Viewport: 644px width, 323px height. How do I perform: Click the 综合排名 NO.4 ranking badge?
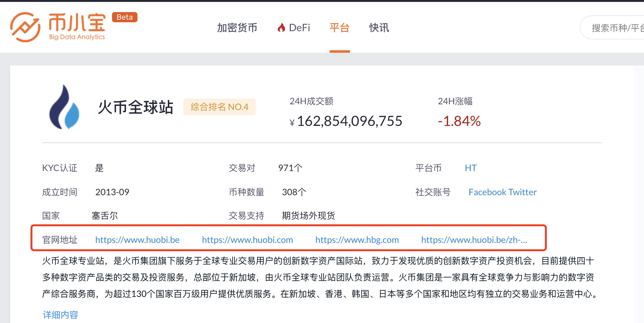219,107
